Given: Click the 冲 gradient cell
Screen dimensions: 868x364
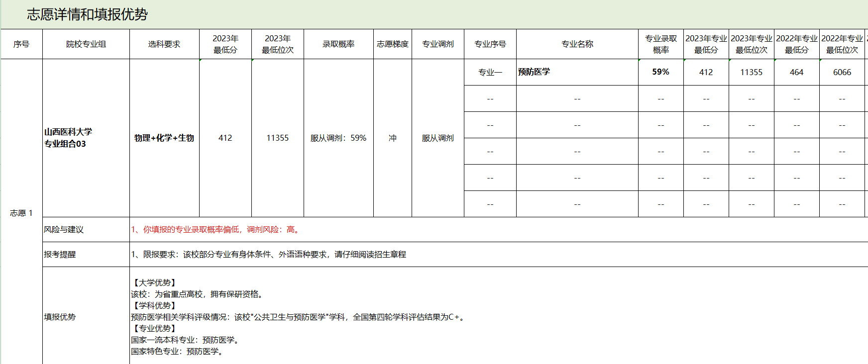Looking at the screenshot, I should [392, 138].
